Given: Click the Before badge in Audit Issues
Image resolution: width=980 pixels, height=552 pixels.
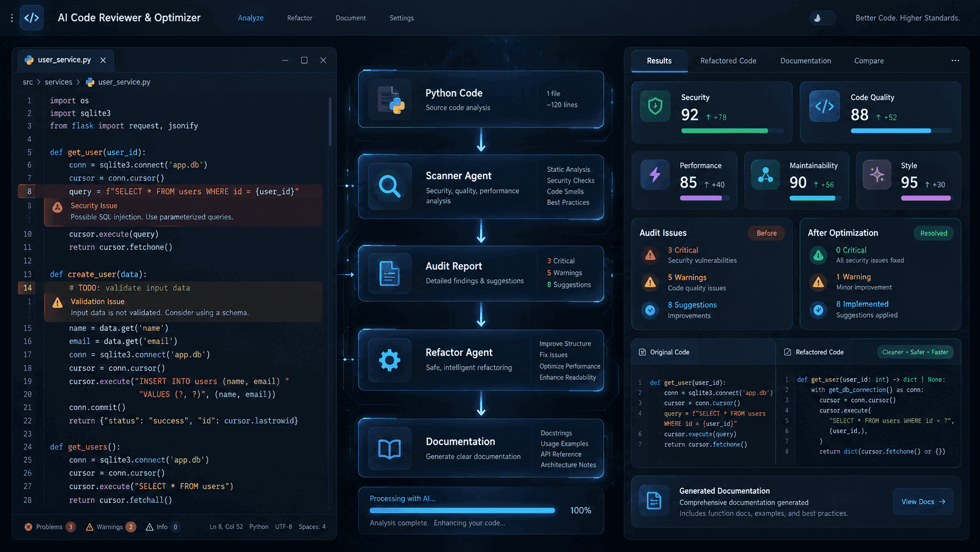Looking at the screenshot, I should point(767,233).
